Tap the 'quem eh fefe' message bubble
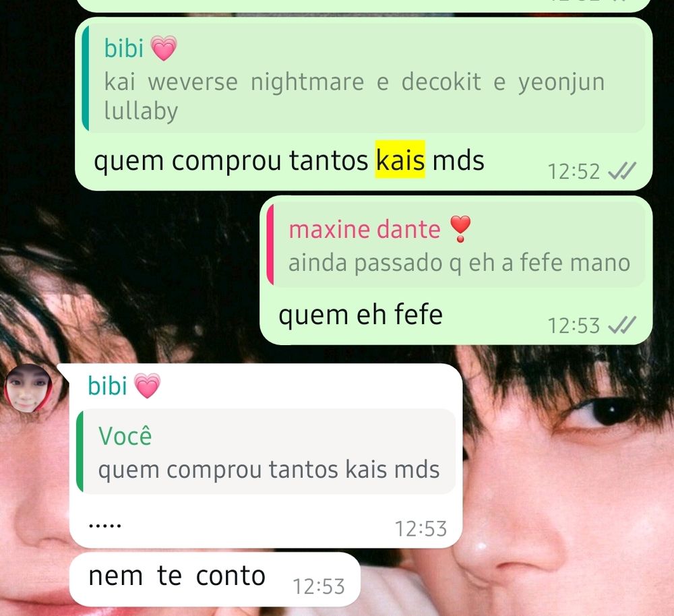 (x=456, y=270)
